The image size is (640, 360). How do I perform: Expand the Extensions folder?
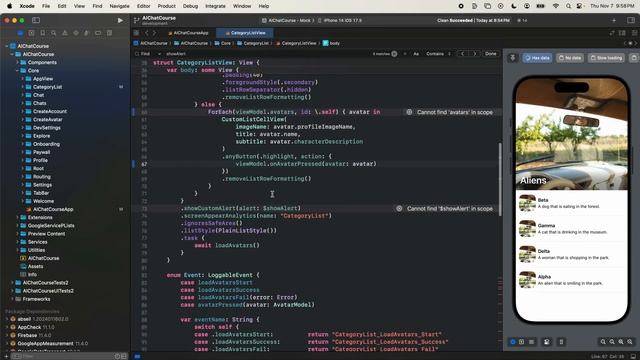click(18, 218)
